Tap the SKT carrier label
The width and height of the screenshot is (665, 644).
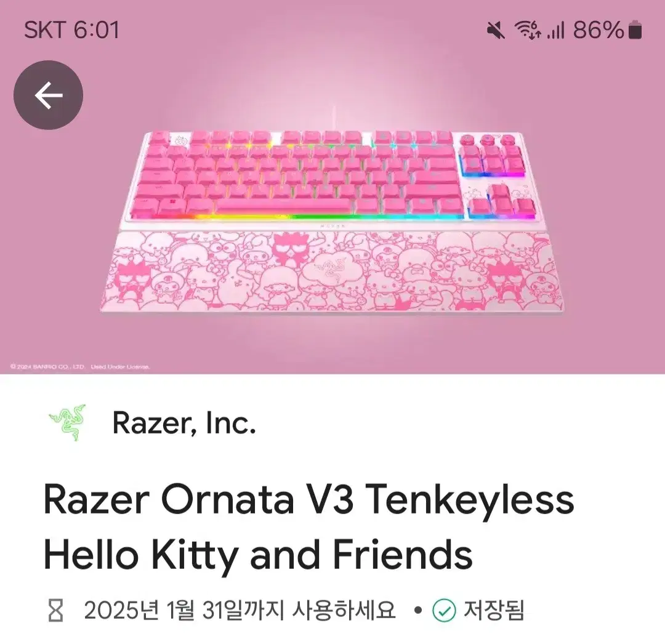pyautogui.click(x=46, y=30)
